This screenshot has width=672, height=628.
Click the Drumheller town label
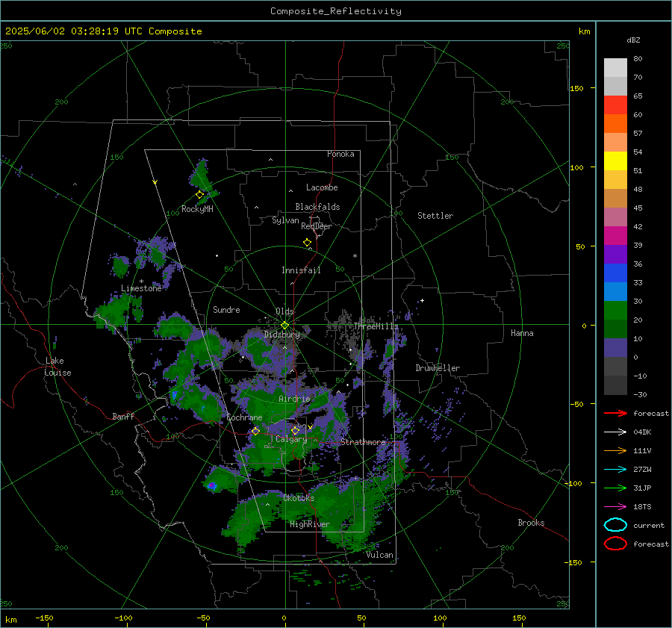tap(438, 368)
